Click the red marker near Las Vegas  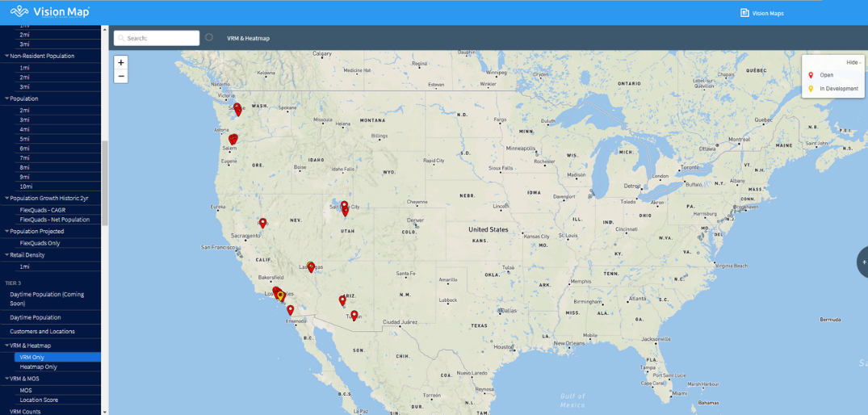pyautogui.click(x=311, y=266)
